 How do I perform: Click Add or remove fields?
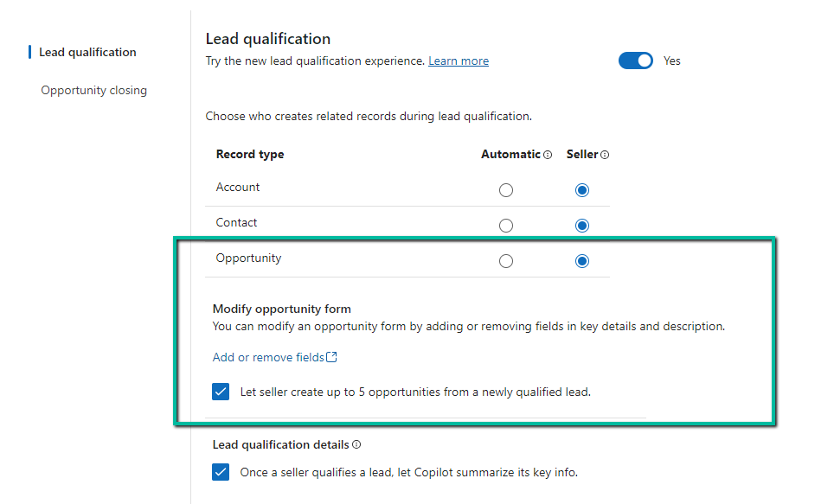(x=268, y=356)
